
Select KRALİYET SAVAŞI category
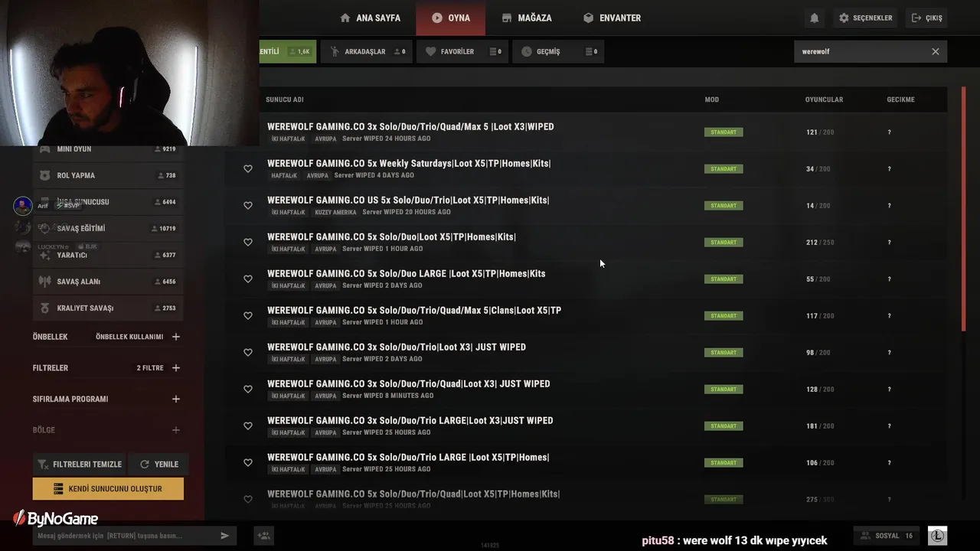pos(106,308)
